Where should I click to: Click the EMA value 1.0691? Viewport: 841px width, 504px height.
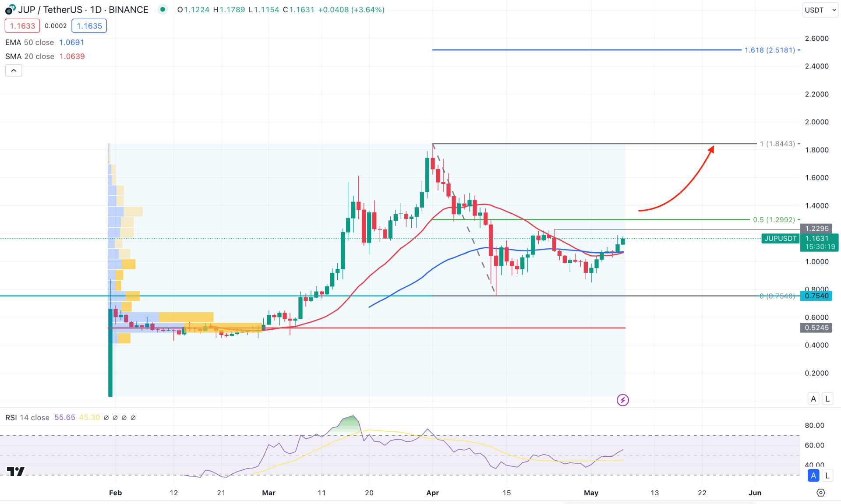pyautogui.click(x=71, y=42)
